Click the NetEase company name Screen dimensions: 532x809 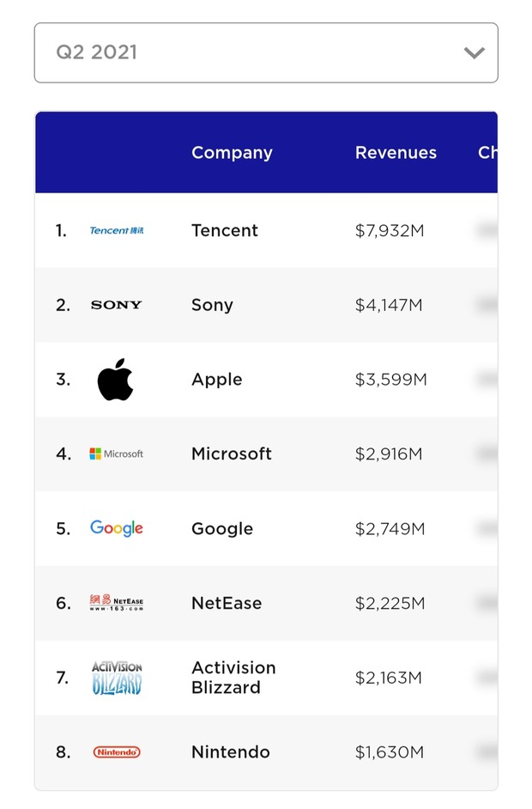point(226,603)
